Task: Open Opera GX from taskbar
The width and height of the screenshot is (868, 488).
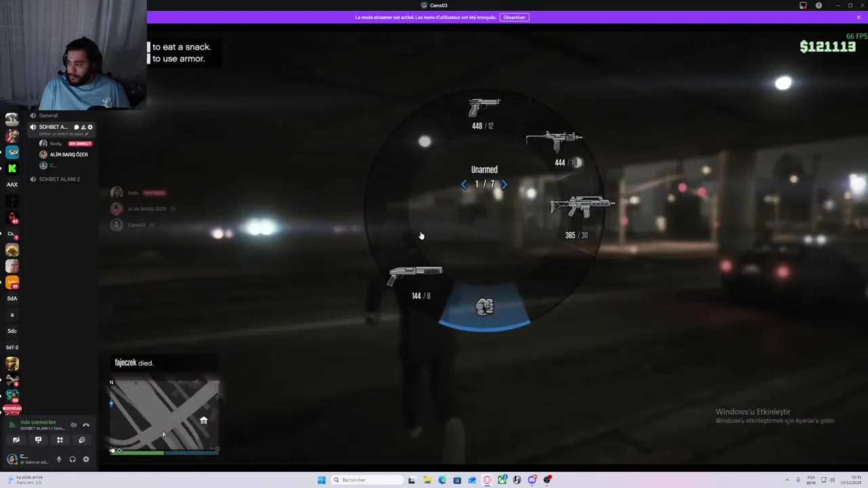Action: 487,480
